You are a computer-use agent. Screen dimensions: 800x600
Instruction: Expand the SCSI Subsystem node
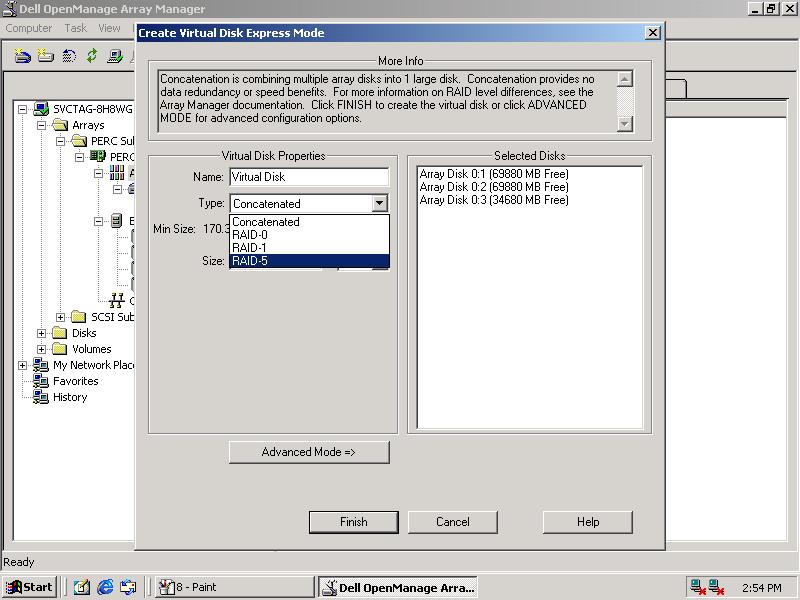pos(60,317)
